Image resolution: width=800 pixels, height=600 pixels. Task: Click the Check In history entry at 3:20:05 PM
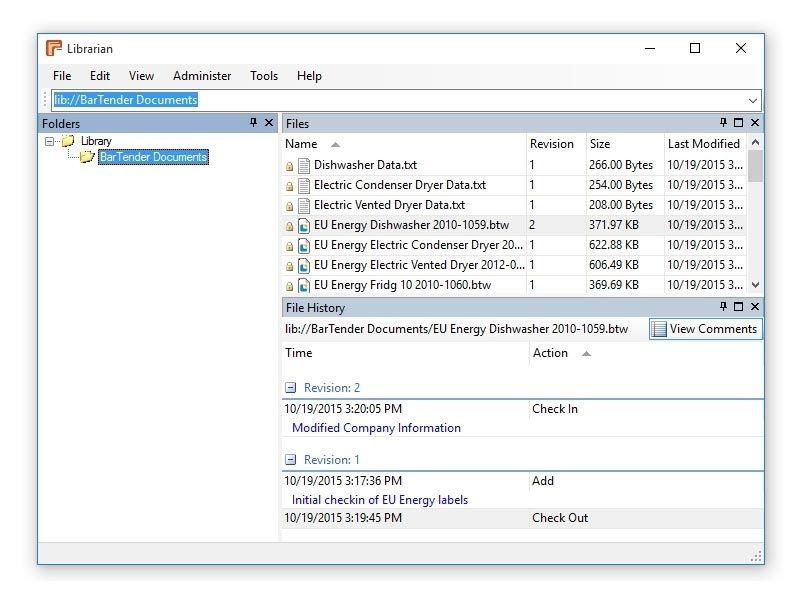[x=523, y=409]
